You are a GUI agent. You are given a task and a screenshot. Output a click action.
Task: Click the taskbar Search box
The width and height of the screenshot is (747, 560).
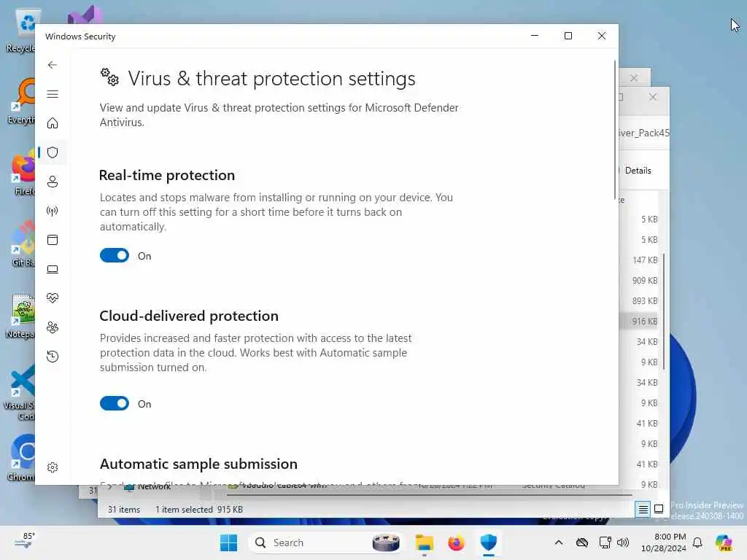[326, 542]
